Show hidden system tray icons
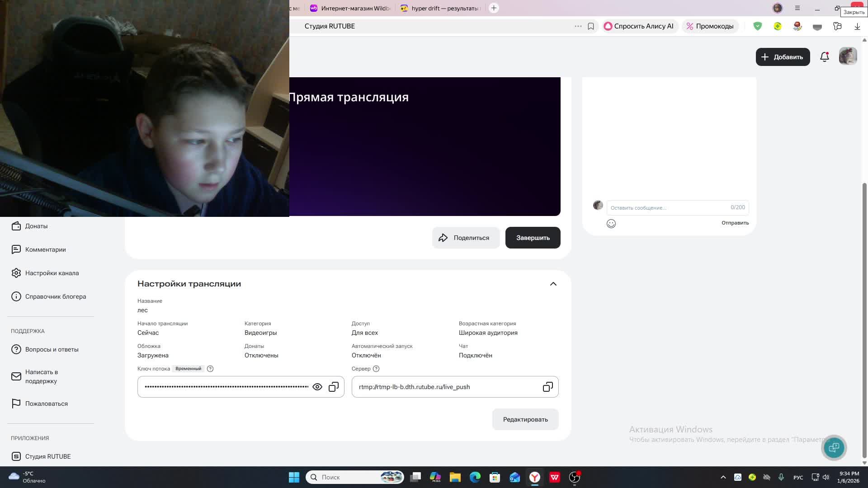 pos(723,477)
